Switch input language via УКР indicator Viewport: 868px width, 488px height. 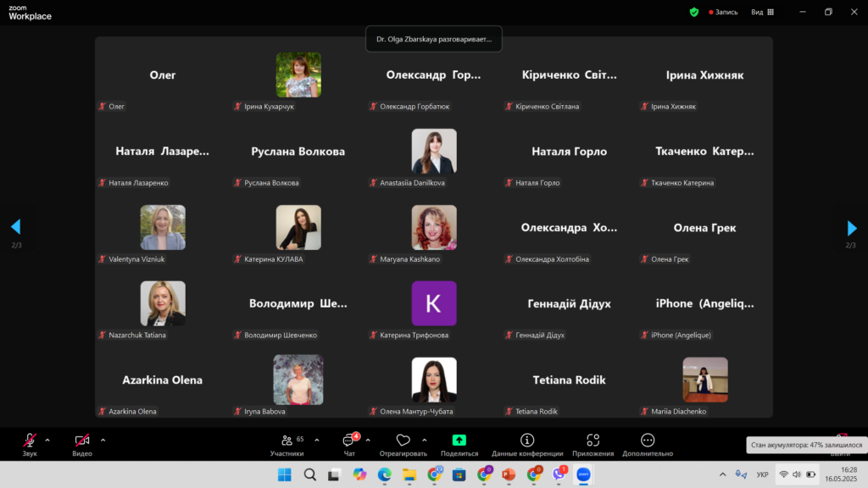[762, 474]
